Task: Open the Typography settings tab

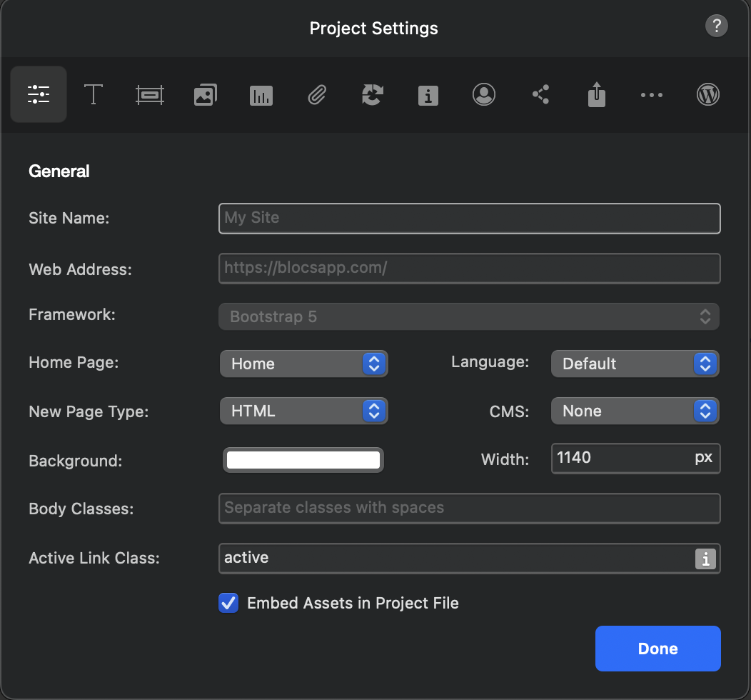Action: click(94, 94)
